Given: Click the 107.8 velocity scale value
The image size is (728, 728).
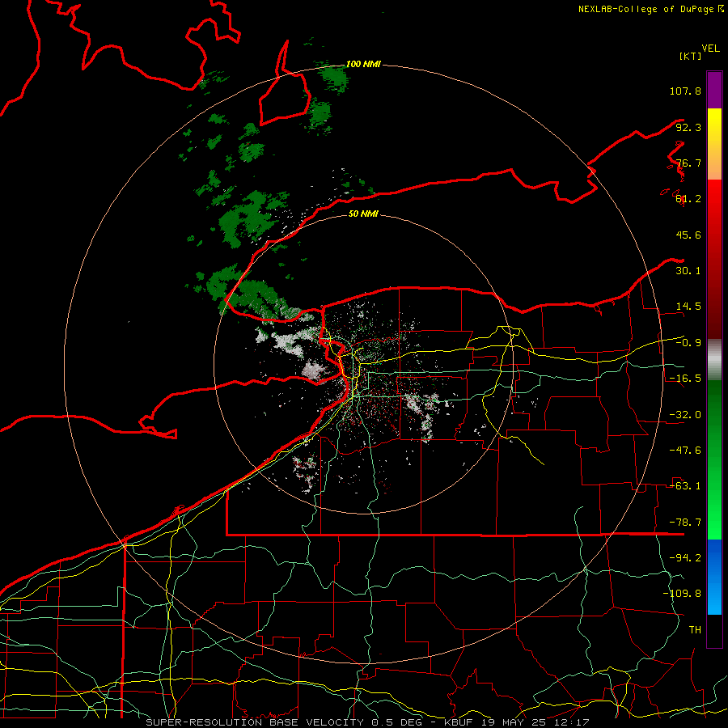Looking at the screenshot, I should [x=685, y=91].
